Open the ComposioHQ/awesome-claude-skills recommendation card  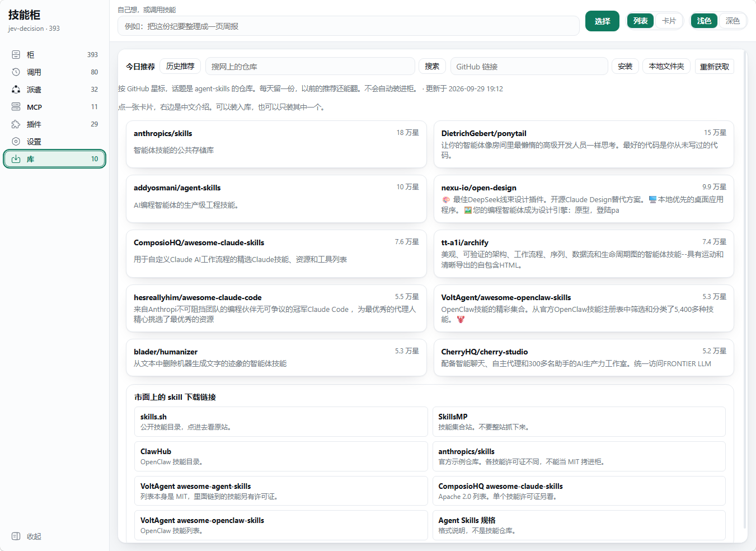pyautogui.click(x=276, y=254)
